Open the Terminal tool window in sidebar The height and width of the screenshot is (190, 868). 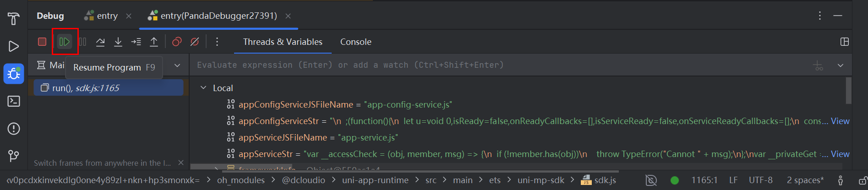(x=14, y=101)
